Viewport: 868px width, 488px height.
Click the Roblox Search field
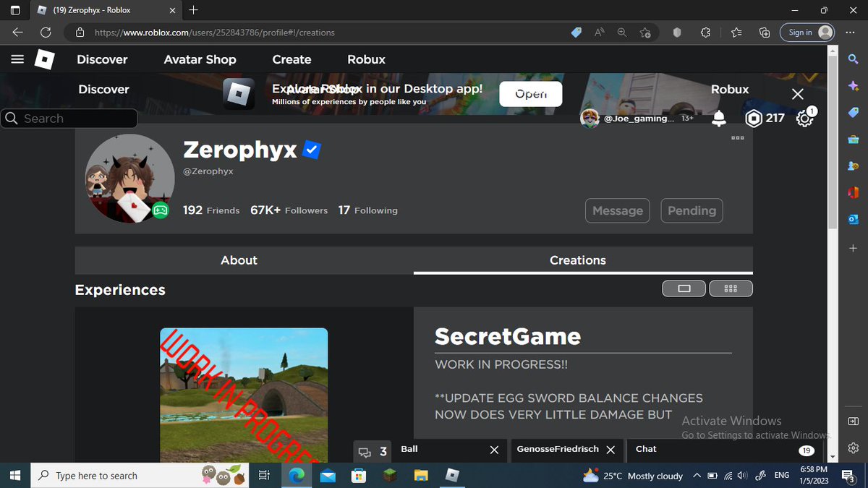tap(69, 119)
